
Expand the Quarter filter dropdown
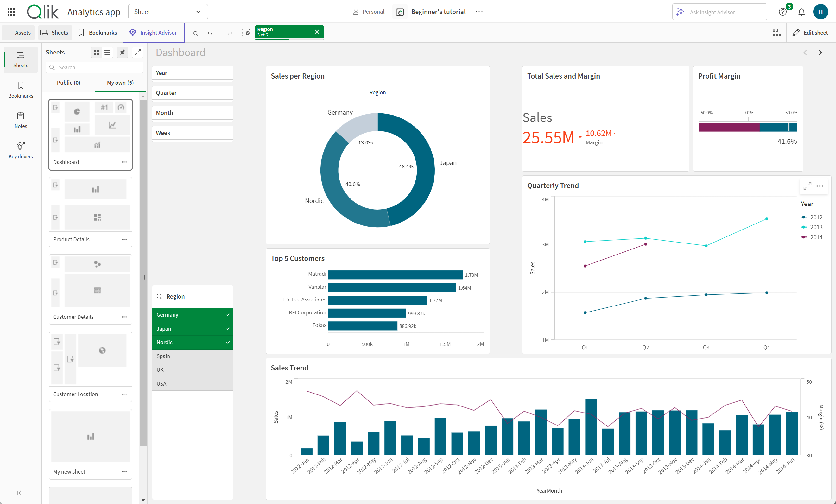(x=192, y=92)
